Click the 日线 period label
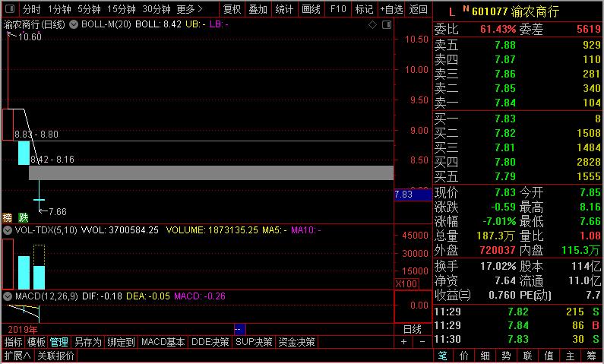The width and height of the screenshot is (604, 364). click(413, 329)
